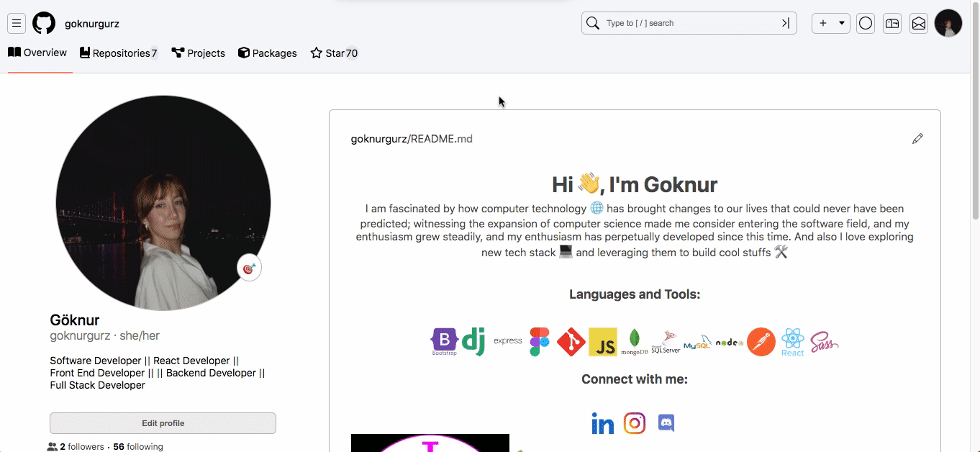Click the "goknurgurz · she/her" text
This screenshot has width=980, height=452.
(105, 335)
